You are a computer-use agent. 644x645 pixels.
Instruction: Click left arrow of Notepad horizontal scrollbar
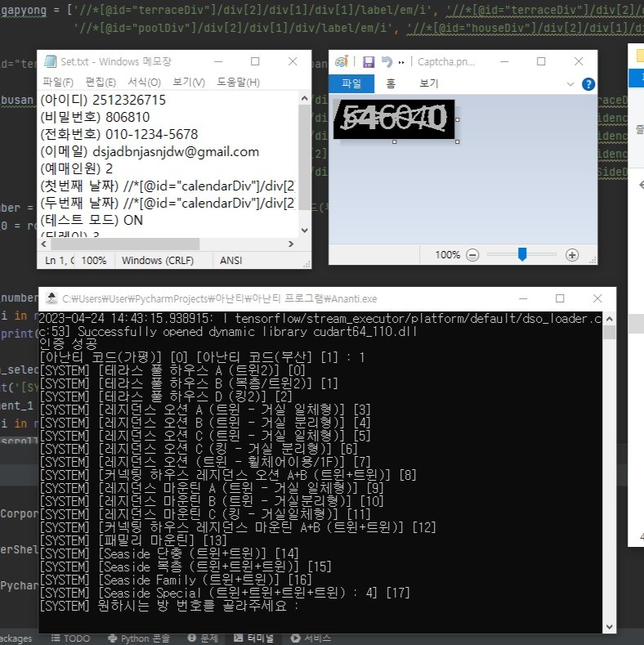click(44, 244)
